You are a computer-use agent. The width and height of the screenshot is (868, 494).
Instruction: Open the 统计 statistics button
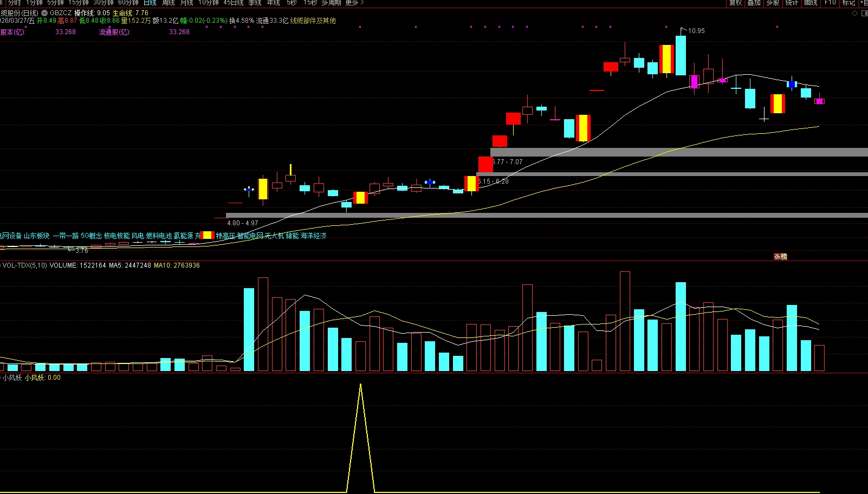tap(792, 3)
